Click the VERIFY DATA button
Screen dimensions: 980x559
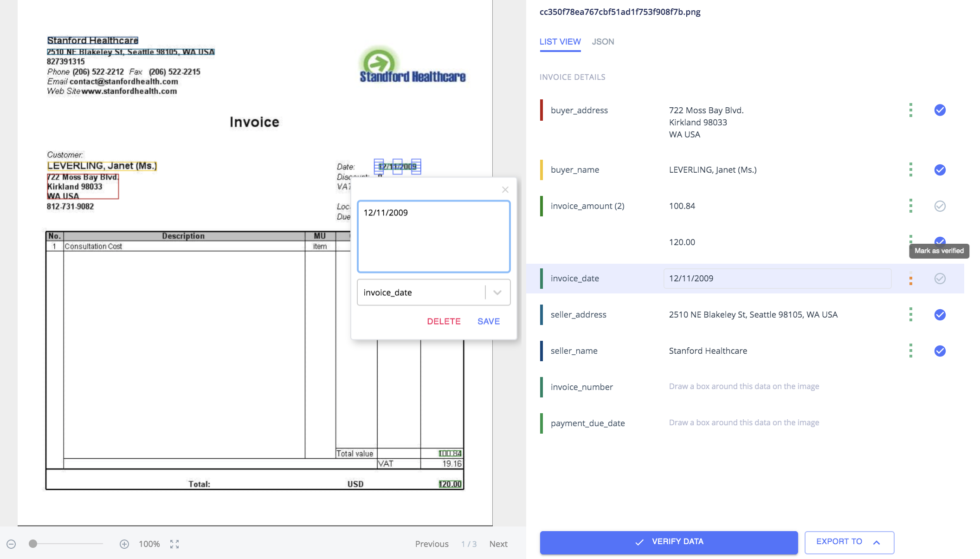(669, 541)
